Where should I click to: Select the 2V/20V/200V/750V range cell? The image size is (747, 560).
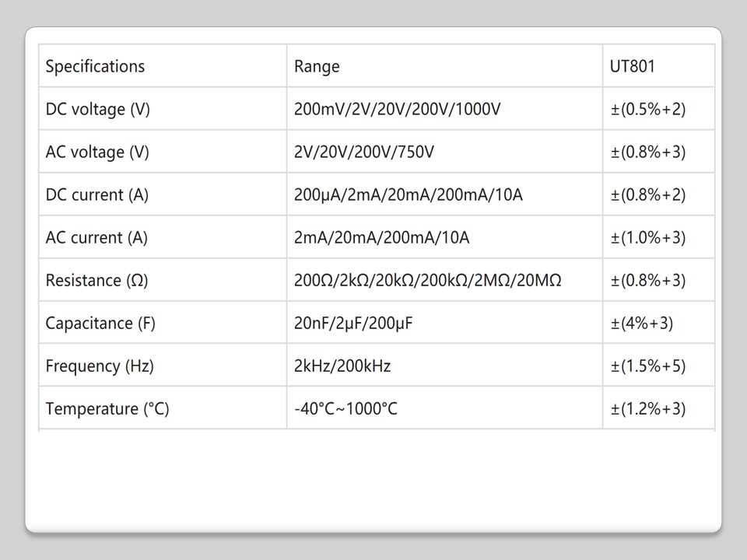point(363,152)
